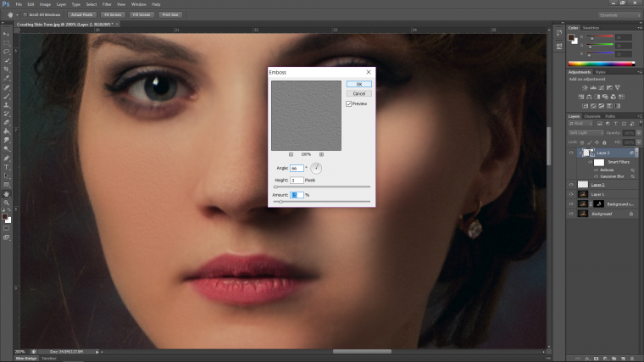The image size is (644, 362).
Task: Select the Smudge tool
Action: tap(6, 140)
